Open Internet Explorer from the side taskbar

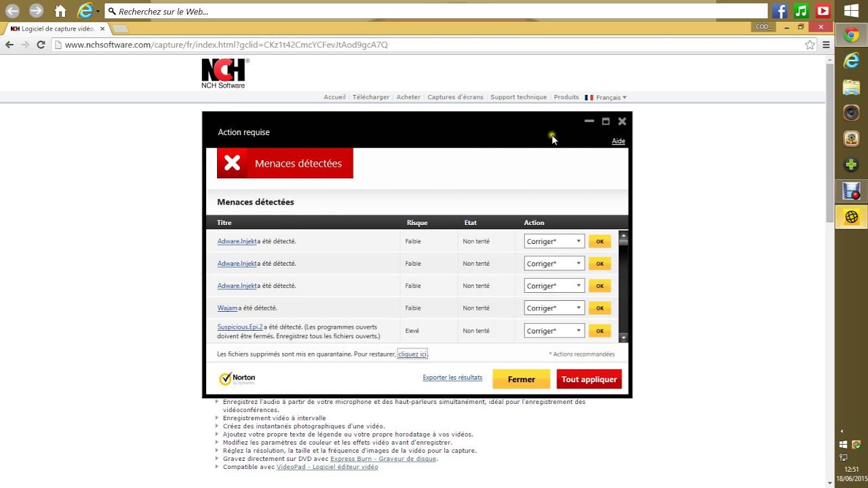pos(852,61)
